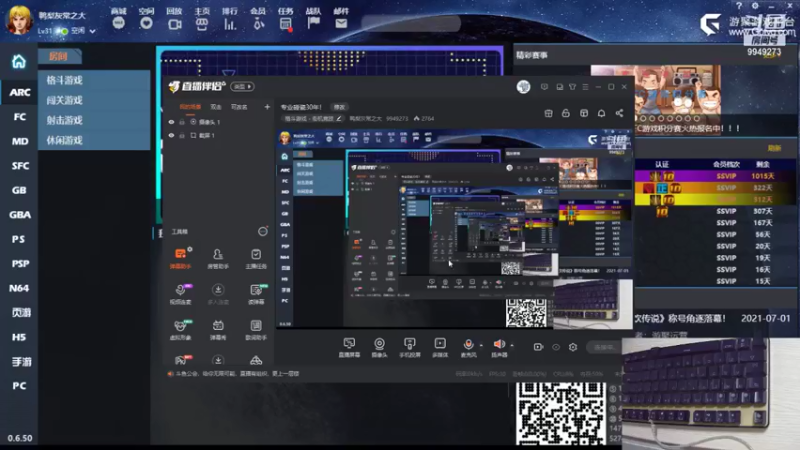Open the 歌词助手 lyrics assistant tool

(x=256, y=329)
